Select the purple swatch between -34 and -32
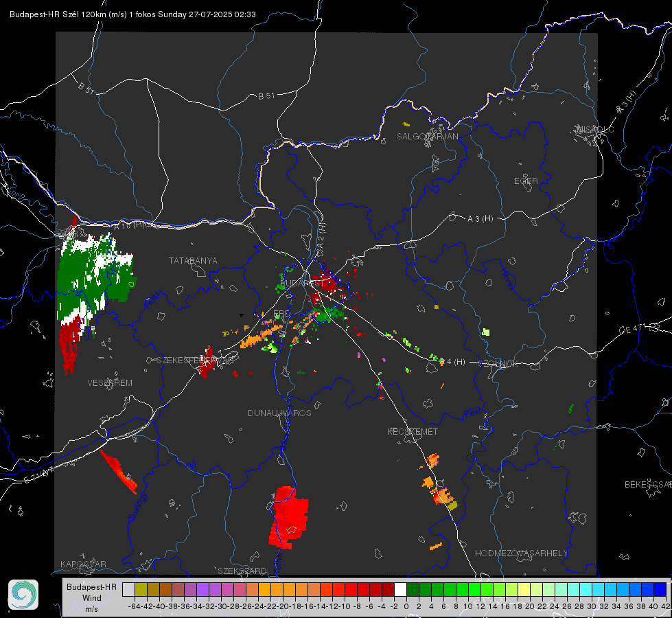 [x=202, y=589]
